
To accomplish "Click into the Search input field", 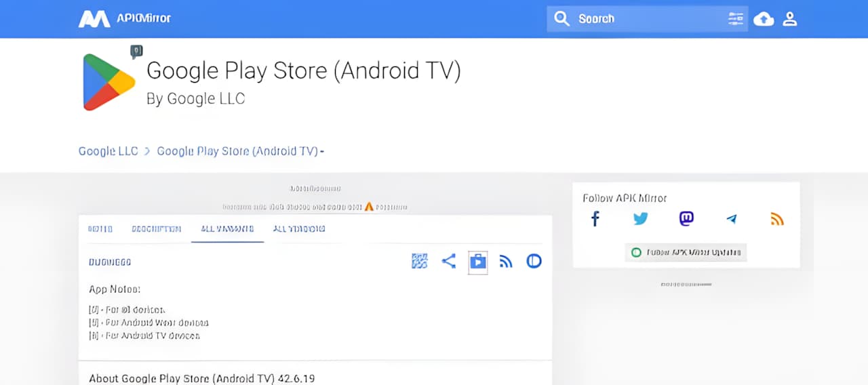I will 648,19.
